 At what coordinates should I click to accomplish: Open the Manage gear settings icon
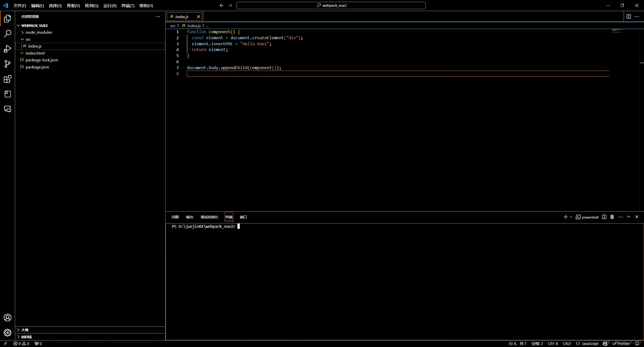[8, 333]
